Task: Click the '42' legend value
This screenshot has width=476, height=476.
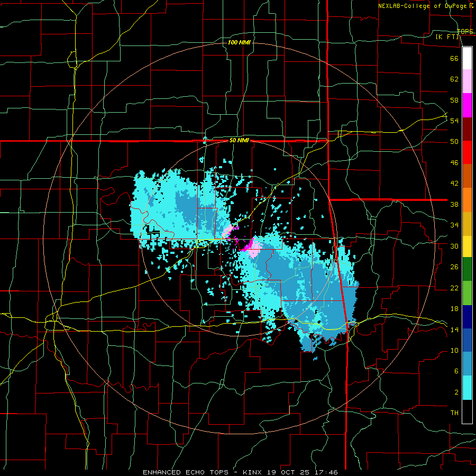Action: point(454,184)
